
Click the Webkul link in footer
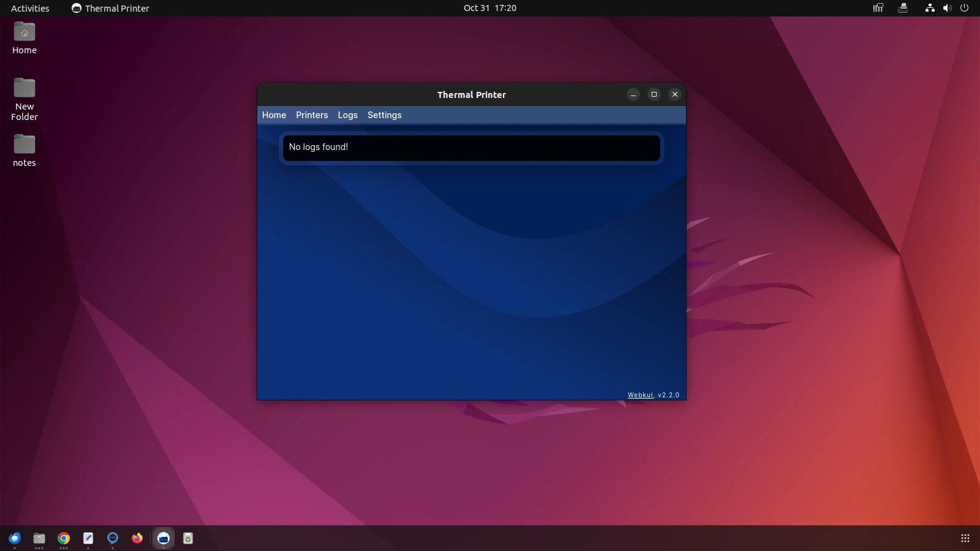[x=640, y=395]
